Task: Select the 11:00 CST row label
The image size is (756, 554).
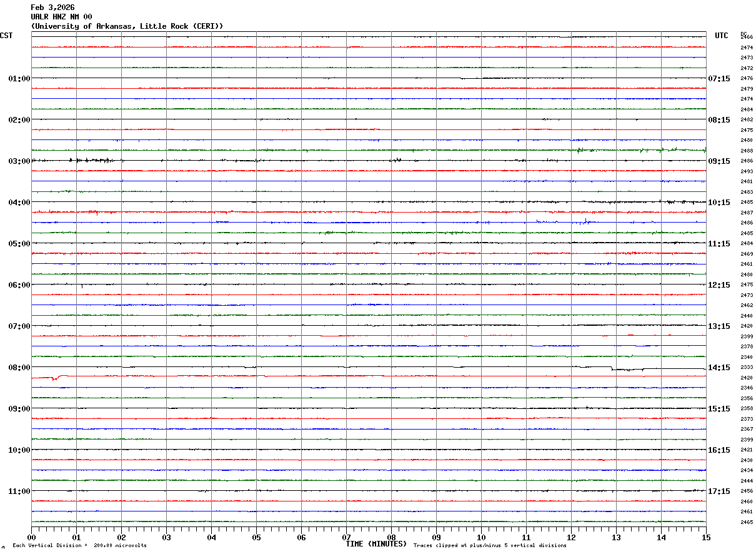Action: pyautogui.click(x=19, y=491)
